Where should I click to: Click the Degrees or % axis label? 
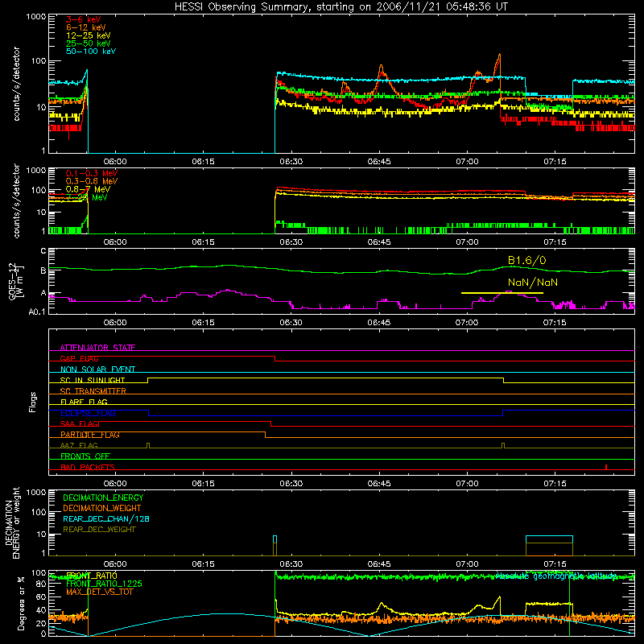click(x=22, y=603)
